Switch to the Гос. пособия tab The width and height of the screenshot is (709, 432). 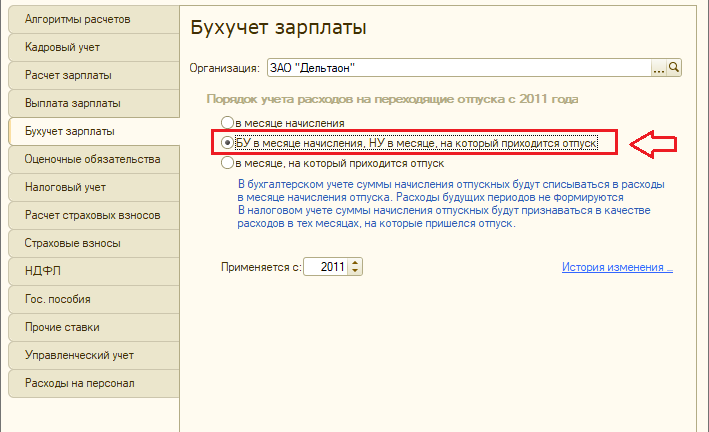[x=94, y=299]
